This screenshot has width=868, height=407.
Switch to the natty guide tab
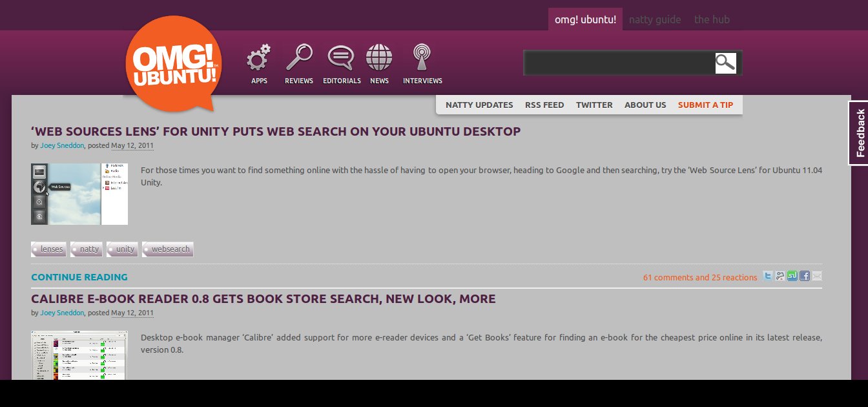click(x=654, y=19)
